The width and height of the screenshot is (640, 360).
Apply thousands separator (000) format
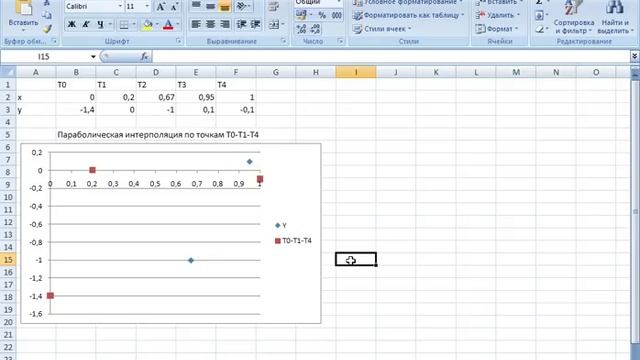(336, 16)
